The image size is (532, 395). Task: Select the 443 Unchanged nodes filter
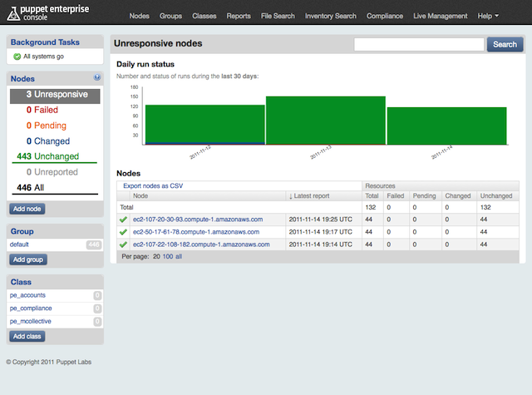47,156
